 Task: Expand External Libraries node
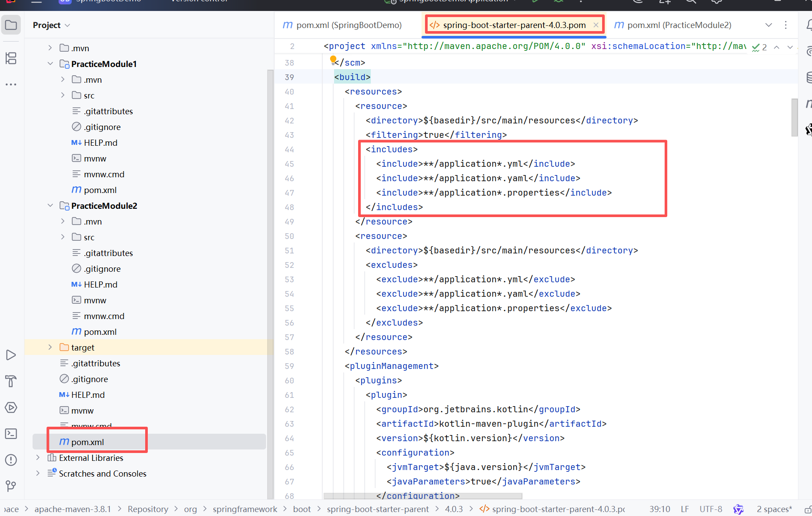click(38, 458)
